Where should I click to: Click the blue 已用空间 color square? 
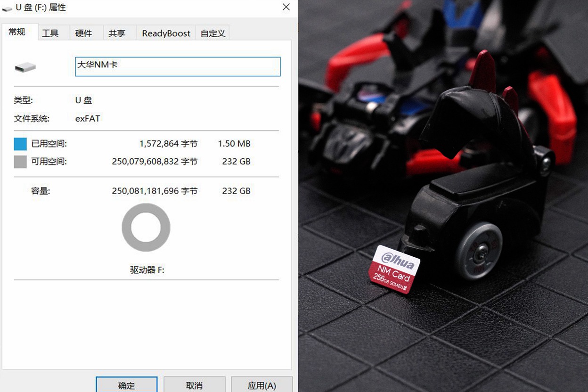tap(20, 144)
